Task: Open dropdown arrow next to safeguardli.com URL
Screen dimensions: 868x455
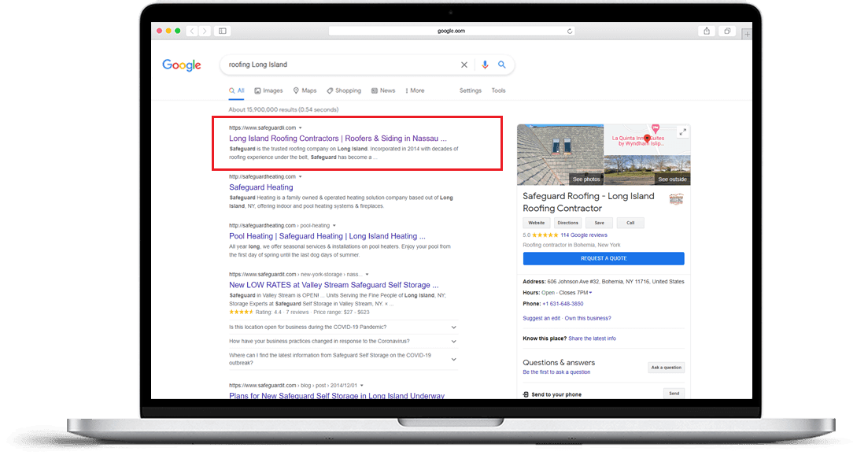Action: tap(301, 128)
